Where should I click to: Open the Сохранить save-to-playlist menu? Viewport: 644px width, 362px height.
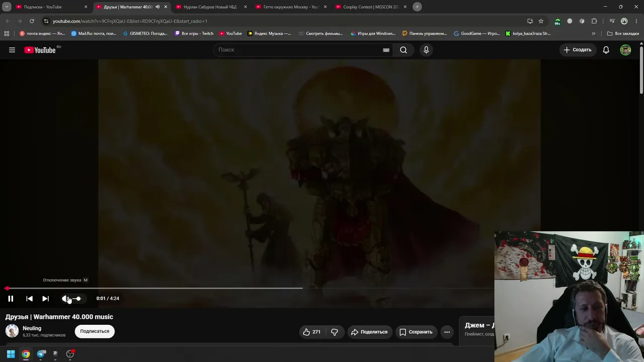[416, 332]
